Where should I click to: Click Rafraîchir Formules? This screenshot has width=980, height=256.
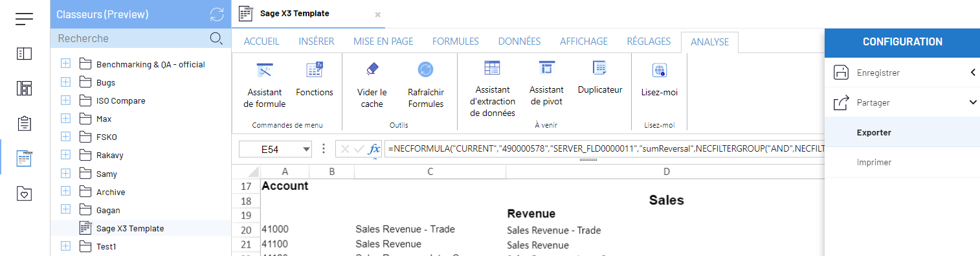point(426,85)
